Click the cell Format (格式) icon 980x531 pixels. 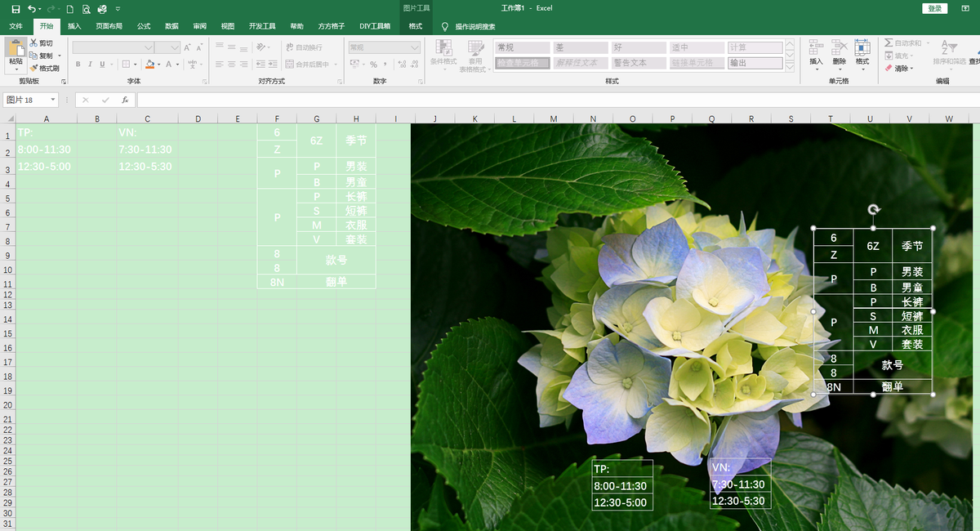(x=862, y=47)
